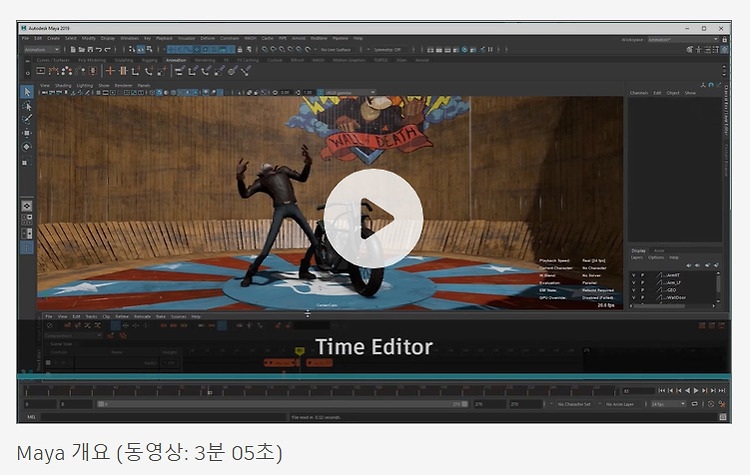Toggle visibility V of Arm_LF layer
This screenshot has width=750, height=475.
[633, 283]
